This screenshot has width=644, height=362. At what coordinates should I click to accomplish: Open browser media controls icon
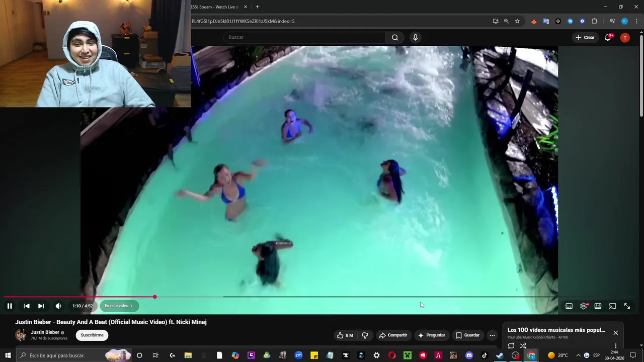click(x=612, y=21)
